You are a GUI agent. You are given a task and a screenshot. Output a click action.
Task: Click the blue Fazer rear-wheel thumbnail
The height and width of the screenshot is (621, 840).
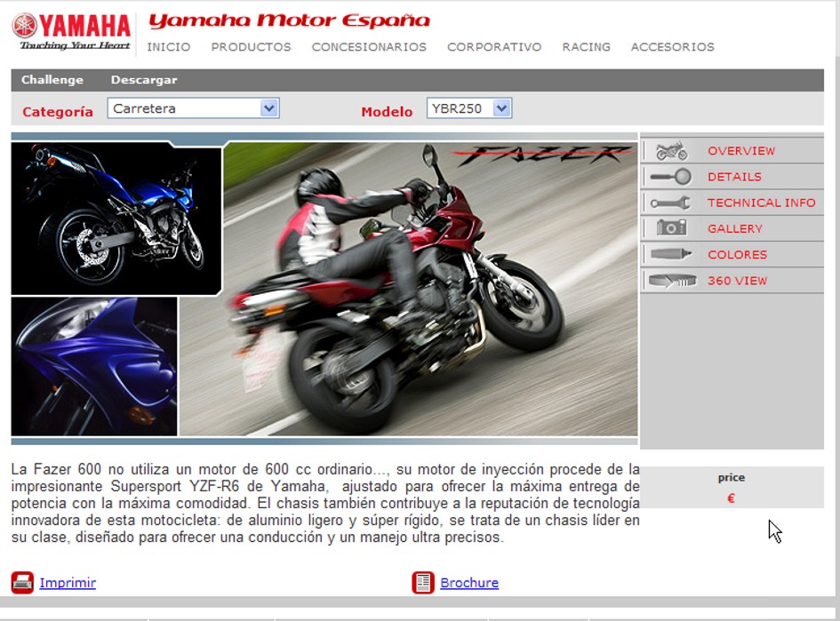pyautogui.click(x=116, y=219)
